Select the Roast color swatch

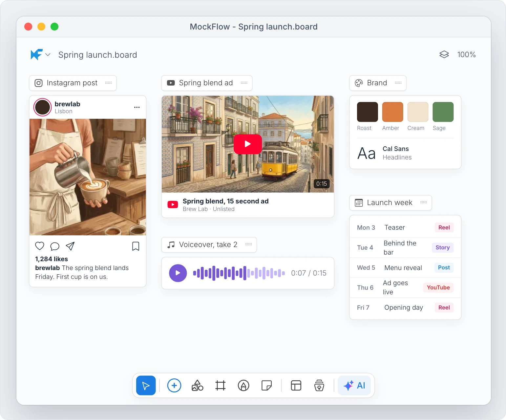368,112
